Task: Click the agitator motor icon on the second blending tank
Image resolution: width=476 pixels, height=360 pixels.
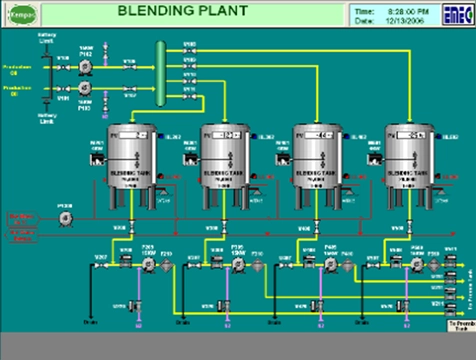Action: pyautogui.click(x=191, y=159)
